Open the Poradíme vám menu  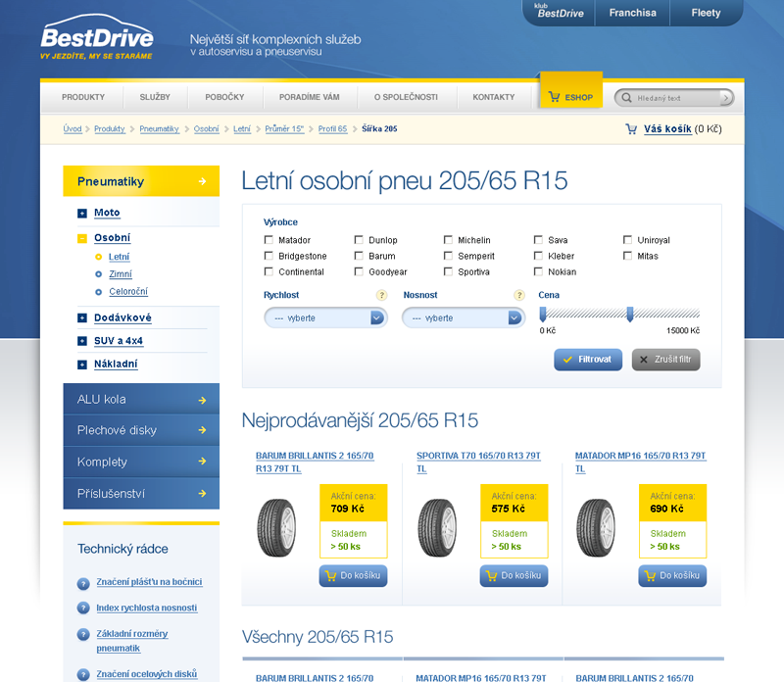pyautogui.click(x=309, y=97)
